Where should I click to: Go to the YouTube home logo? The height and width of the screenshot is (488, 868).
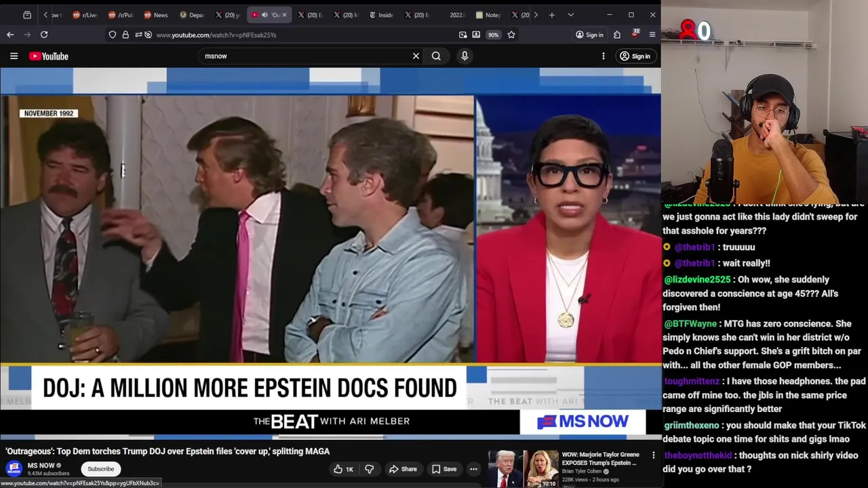tap(49, 56)
